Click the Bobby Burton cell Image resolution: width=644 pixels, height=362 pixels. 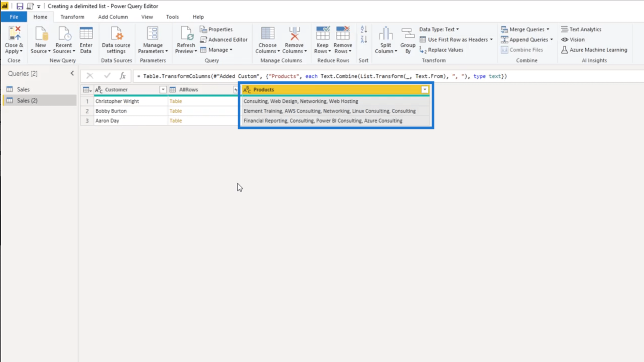click(131, 111)
